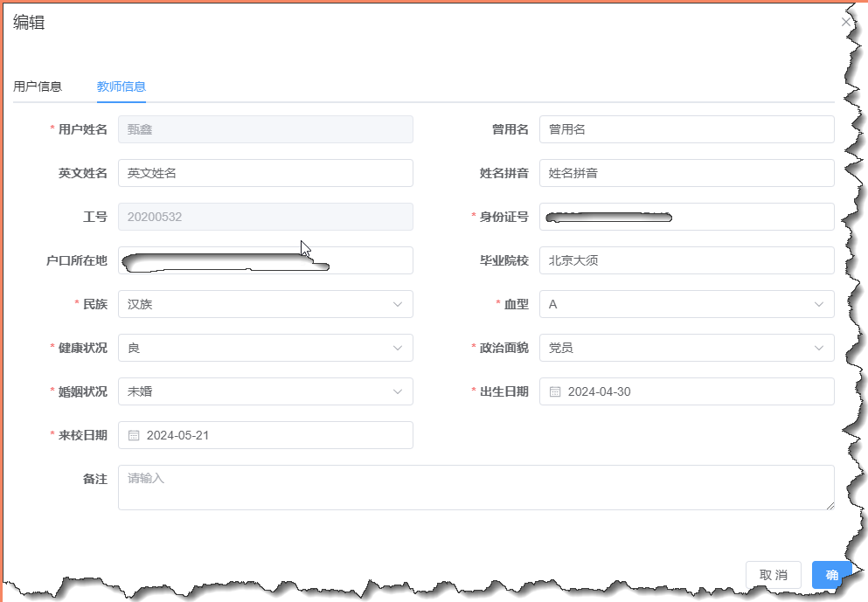This screenshot has width=868, height=602.
Task: Switch to the 用户信息 tab
Action: pos(38,86)
